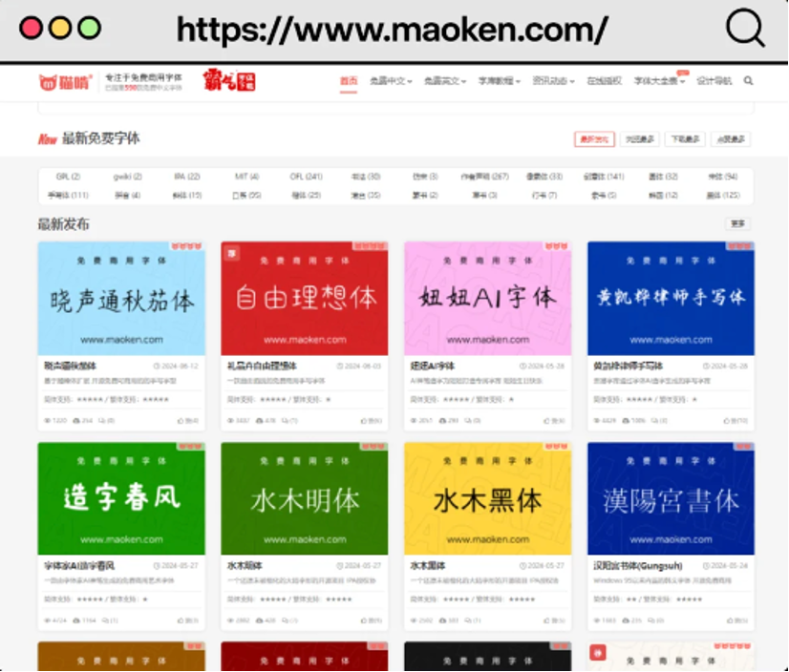Open the blue 黄凯桦律师手写体 preview image

pos(671,298)
